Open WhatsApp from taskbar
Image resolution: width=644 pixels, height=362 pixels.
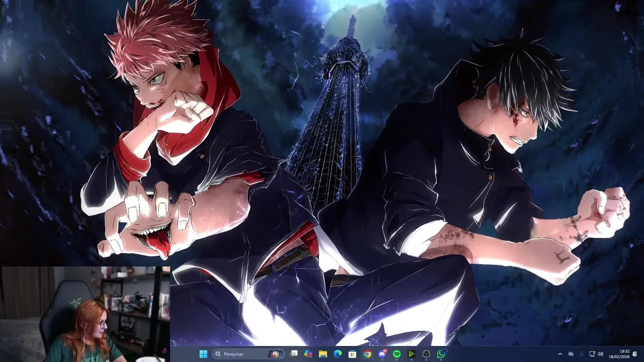pos(441,354)
